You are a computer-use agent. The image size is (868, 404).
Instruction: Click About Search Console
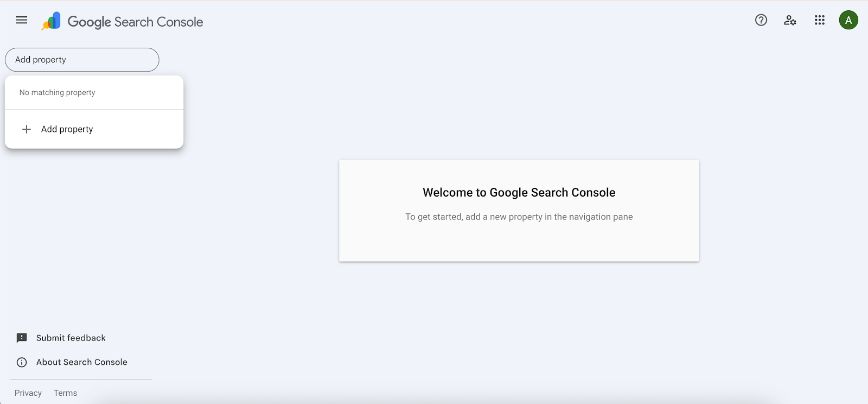click(81, 362)
